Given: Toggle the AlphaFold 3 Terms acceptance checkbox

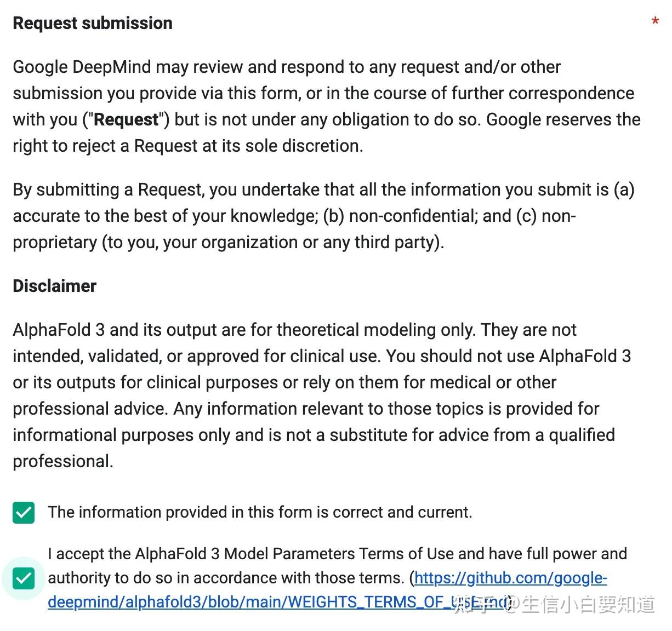Looking at the screenshot, I should [24, 578].
